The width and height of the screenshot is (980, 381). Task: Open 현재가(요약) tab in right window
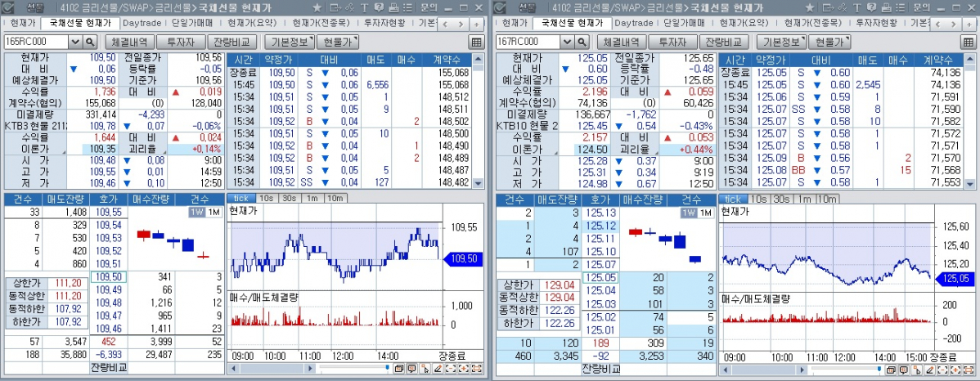[744, 23]
